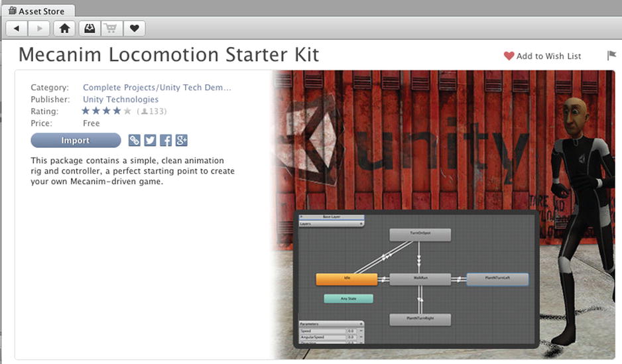Go forward with the right arrow button

39,29
